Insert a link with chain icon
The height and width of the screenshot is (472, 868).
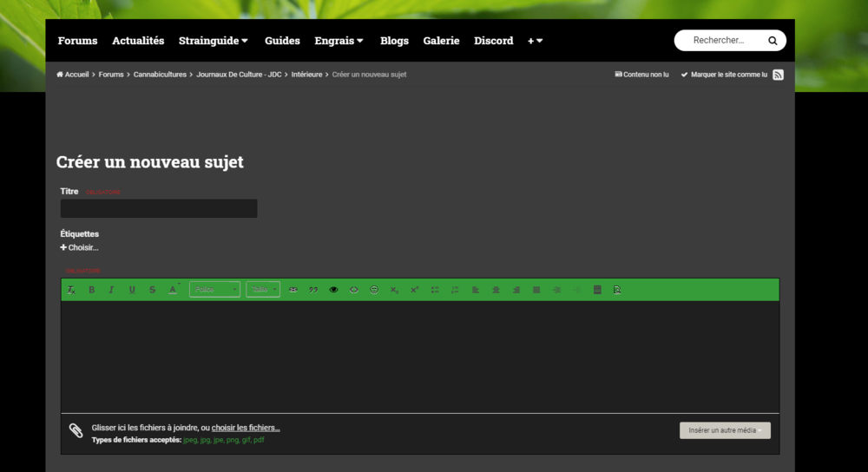pos(293,290)
